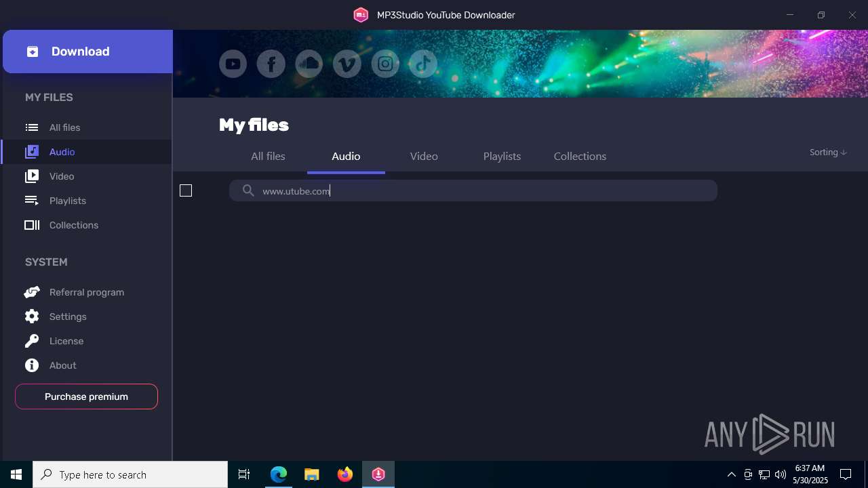Click the magnifier icon in search bar
This screenshot has width=868, height=488.
(x=248, y=190)
